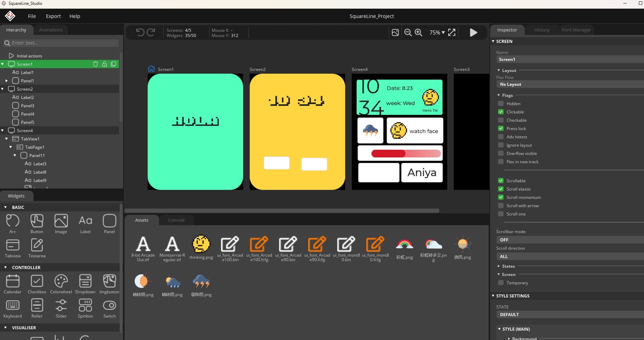Click the delete trash icon on Screen1
Image resolution: width=644 pixels, height=340 pixels.
[95, 64]
